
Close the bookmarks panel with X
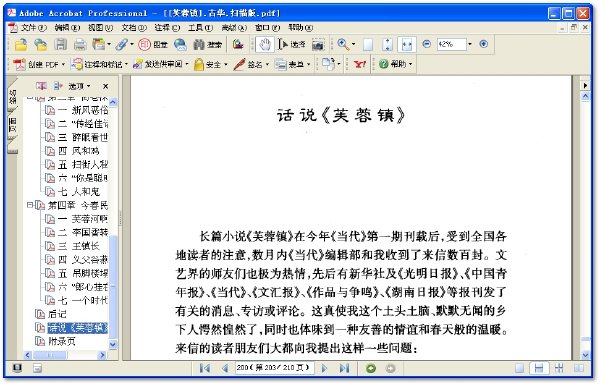click(106, 86)
